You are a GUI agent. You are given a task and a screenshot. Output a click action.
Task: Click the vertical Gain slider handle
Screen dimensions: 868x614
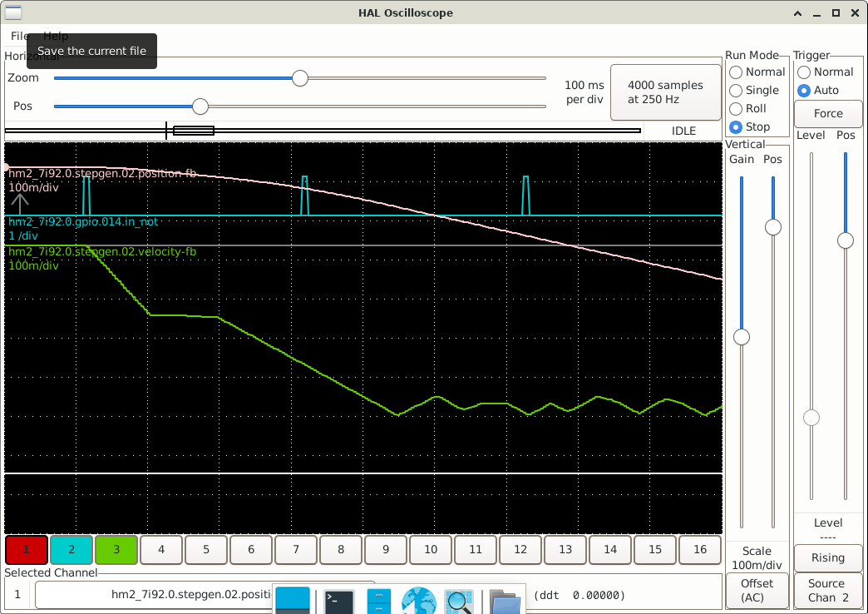click(742, 337)
